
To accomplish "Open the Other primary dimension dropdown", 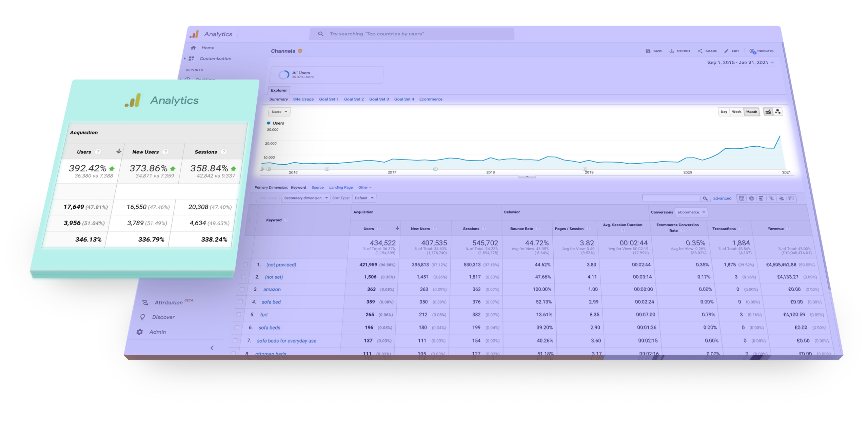I will click(364, 187).
